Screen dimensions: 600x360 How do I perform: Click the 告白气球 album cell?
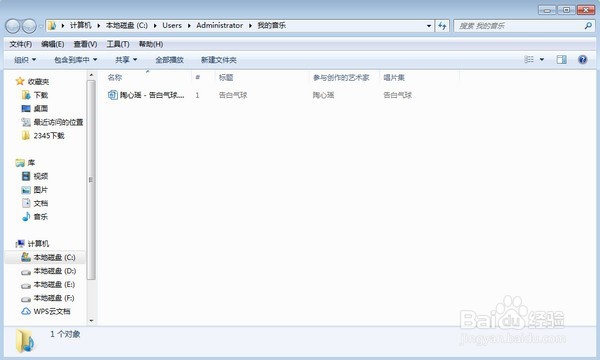(x=398, y=95)
